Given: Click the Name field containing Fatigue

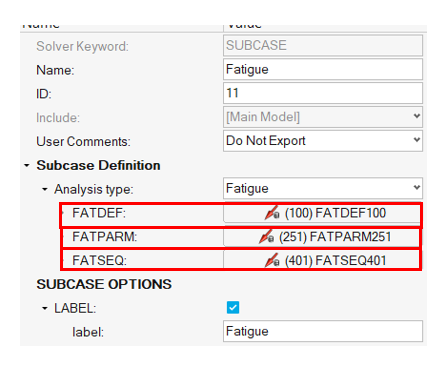Looking at the screenshot, I should [x=323, y=69].
